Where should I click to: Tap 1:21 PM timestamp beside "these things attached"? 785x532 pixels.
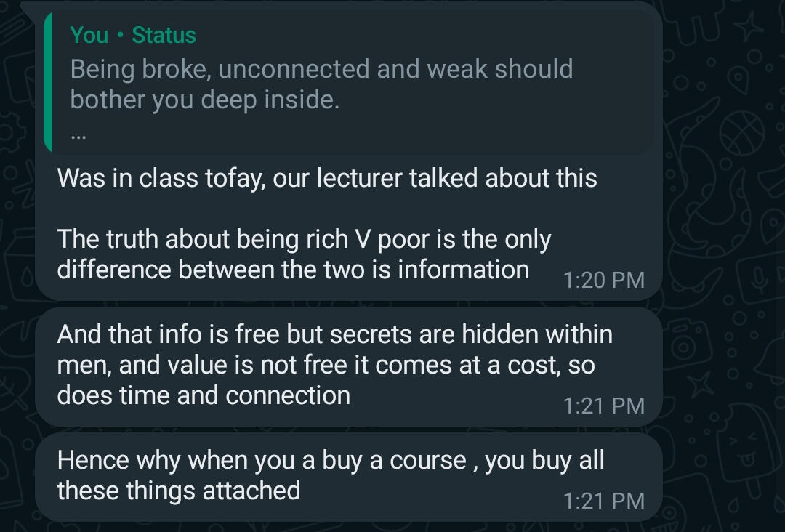point(603,501)
